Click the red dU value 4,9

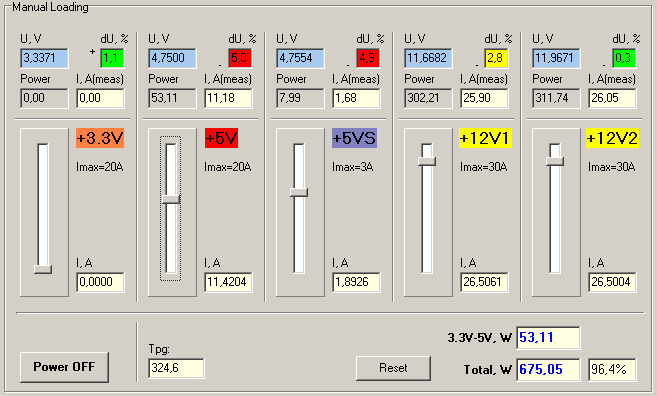point(368,58)
